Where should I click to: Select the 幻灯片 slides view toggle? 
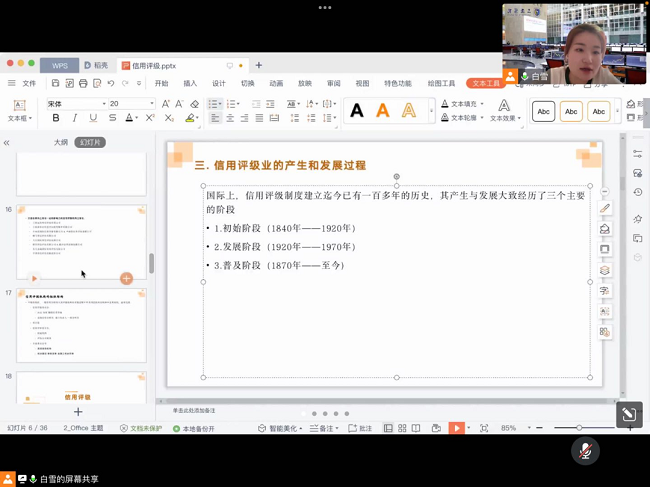[x=91, y=143]
